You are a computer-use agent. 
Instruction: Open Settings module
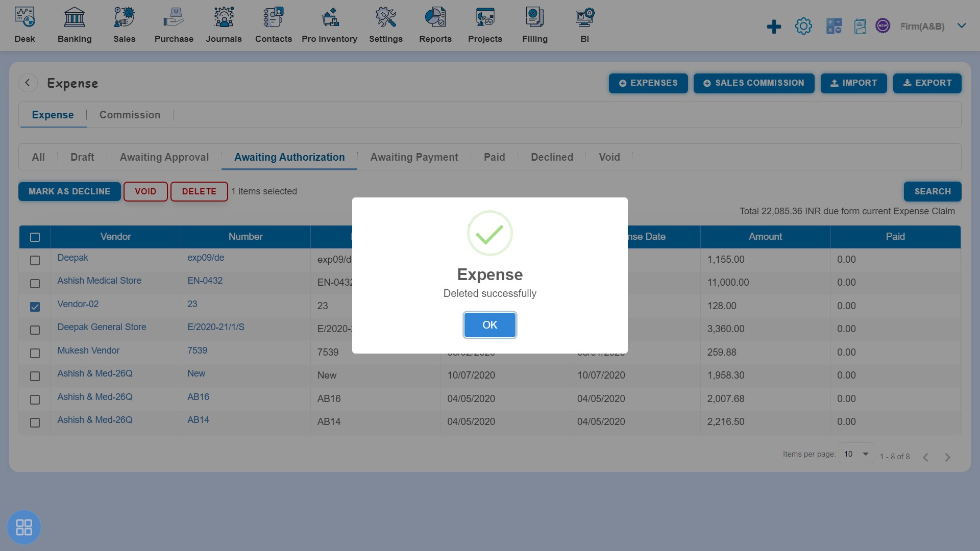[385, 23]
